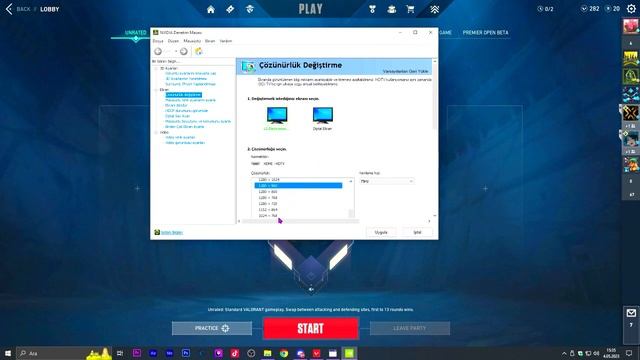Open the career trophy icon in Valorant
Image resolution: width=640 pixels, height=360 pixels.
(372, 9)
